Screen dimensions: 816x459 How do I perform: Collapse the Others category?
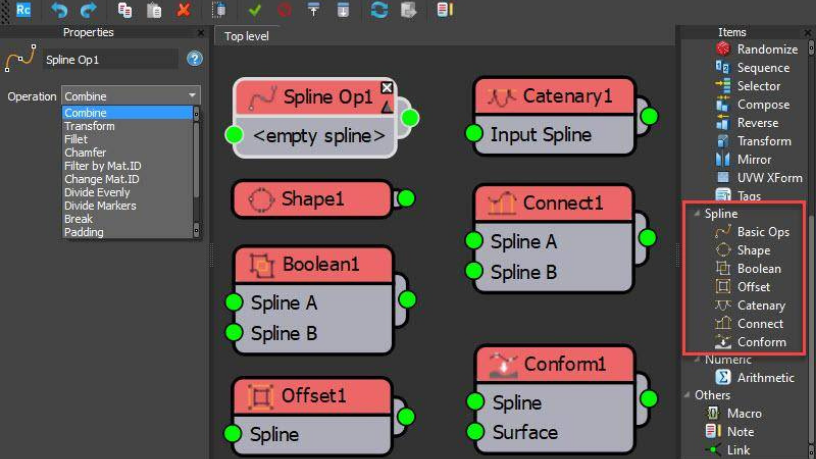[687, 395]
